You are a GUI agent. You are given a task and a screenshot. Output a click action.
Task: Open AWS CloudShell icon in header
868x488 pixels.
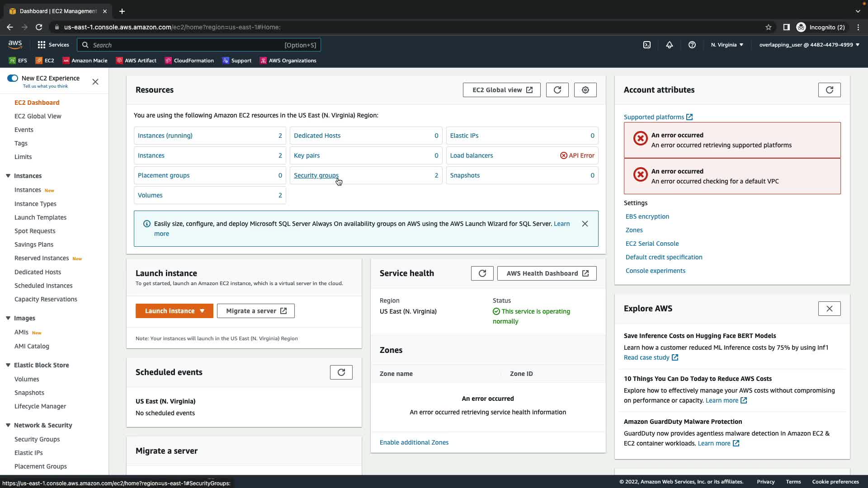point(647,45)
